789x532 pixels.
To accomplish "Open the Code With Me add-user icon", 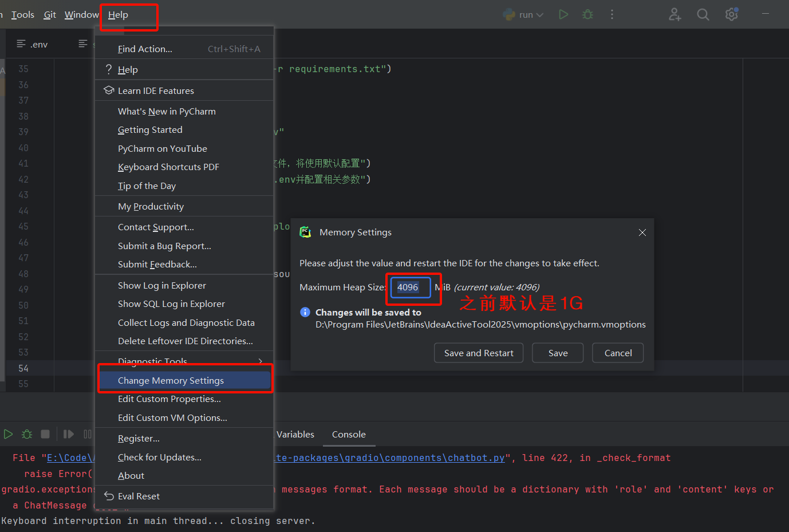I will coord(675,14).
